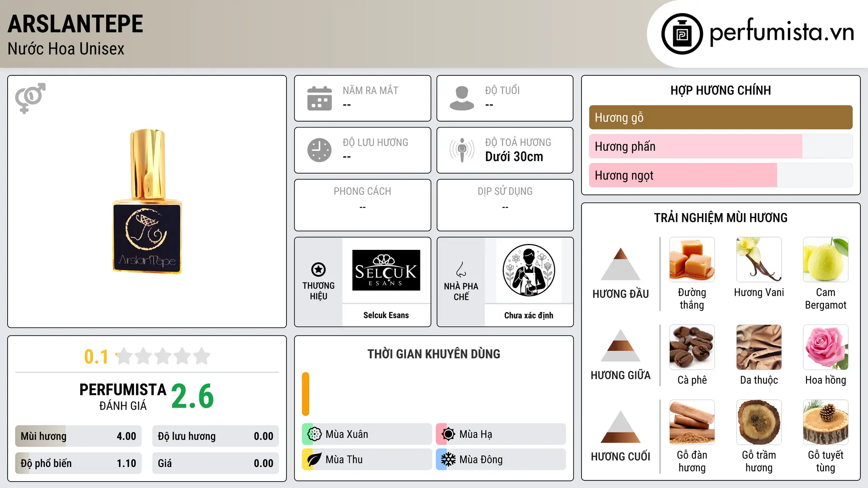Click the Thời gian khuyên dùng heading
This screenshot has width=868, height=488.
(x=434, y=354)
